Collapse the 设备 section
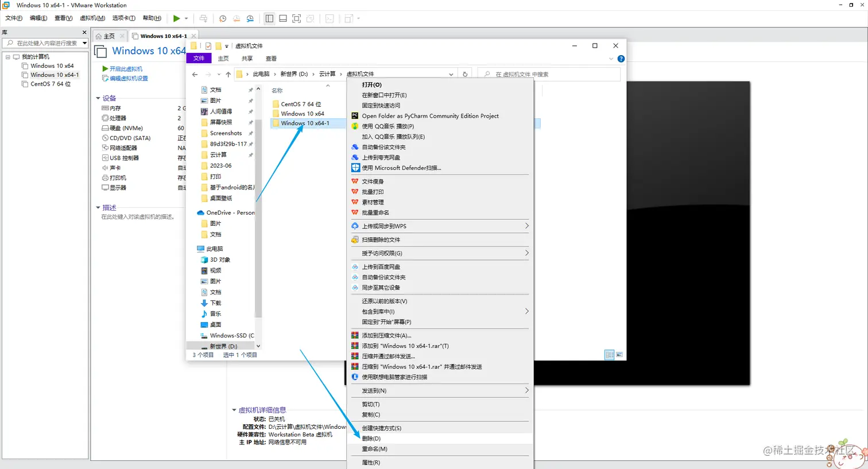This screenshot has height=469, width=868. pyautogui.click(x=98, y=98)
